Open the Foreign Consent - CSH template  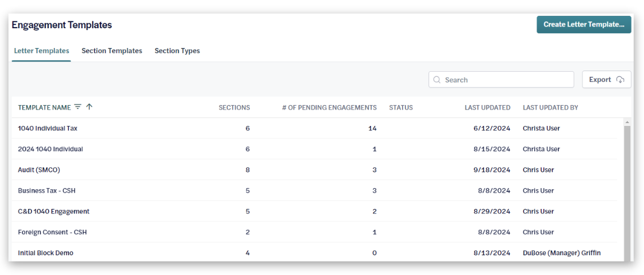[x=53, y=232]
